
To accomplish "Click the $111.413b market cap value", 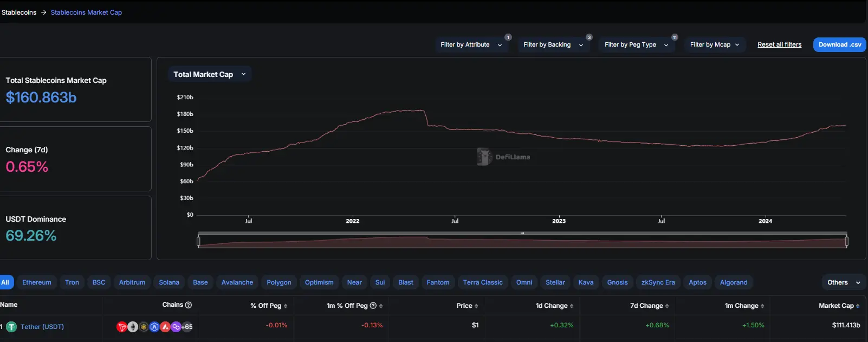I will [x=846, y=325].
